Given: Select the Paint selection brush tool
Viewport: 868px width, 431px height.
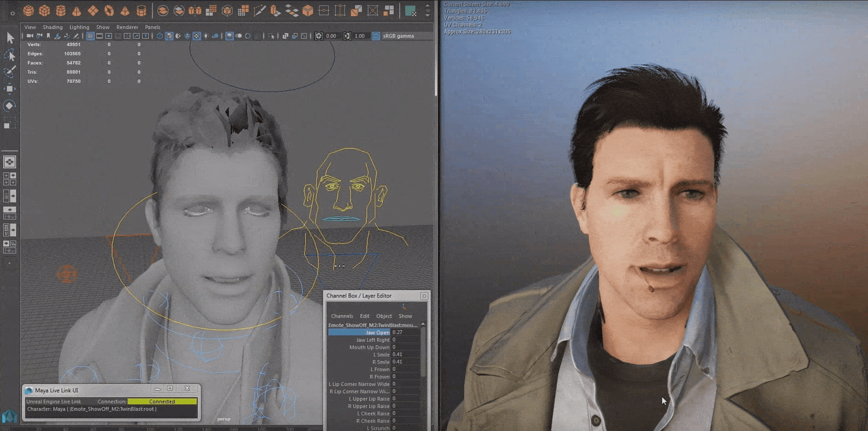Looking at the screenshot, I should (x=10, y=71).
